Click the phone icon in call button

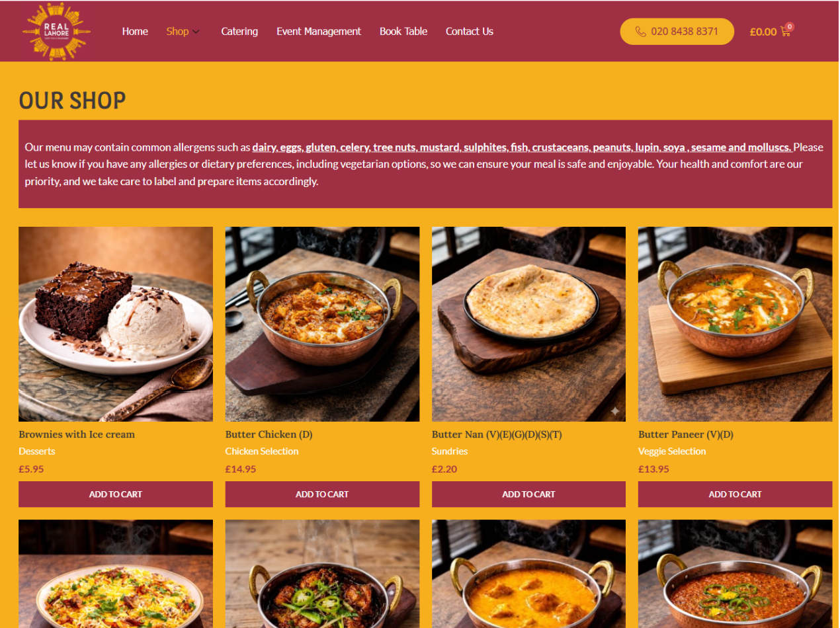(640, 31)
